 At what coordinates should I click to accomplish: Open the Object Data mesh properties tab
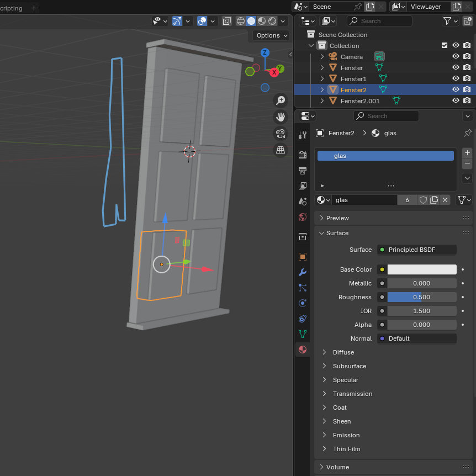tap(303, 334)
